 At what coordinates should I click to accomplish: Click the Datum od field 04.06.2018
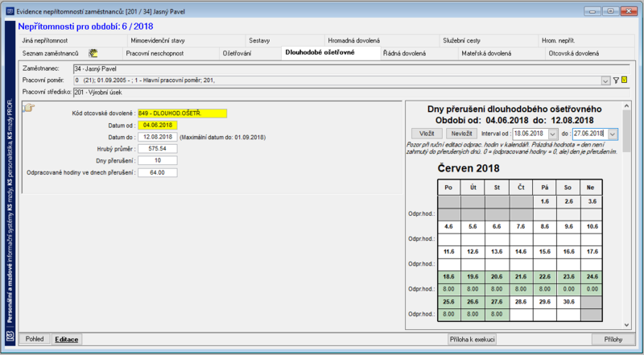pyautogui.click(x=158, y=126)
